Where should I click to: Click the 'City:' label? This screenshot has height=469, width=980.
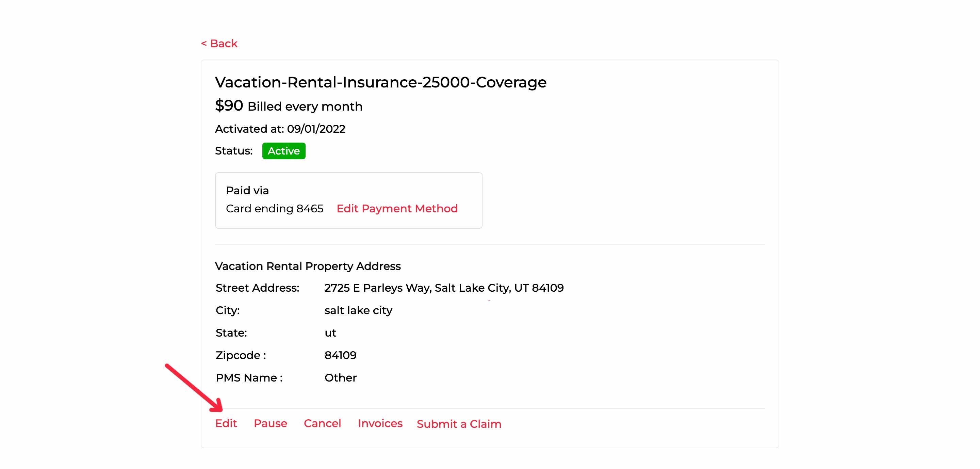228,310
